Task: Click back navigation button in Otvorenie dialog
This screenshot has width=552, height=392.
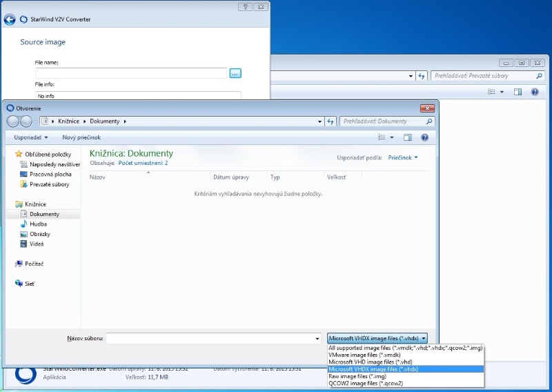Action: tap(13, 121)
